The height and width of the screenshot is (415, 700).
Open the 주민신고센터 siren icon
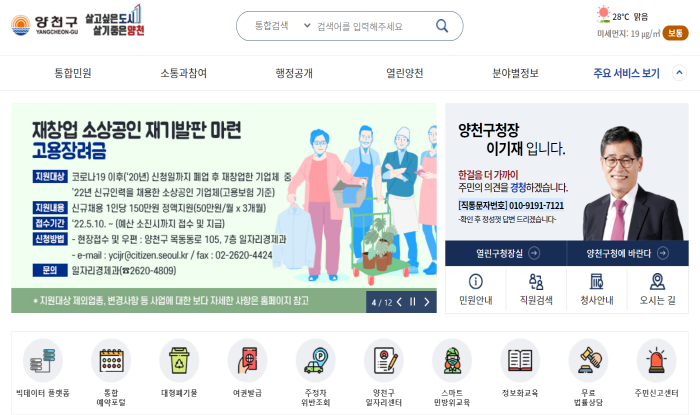(x=657, y=360)
